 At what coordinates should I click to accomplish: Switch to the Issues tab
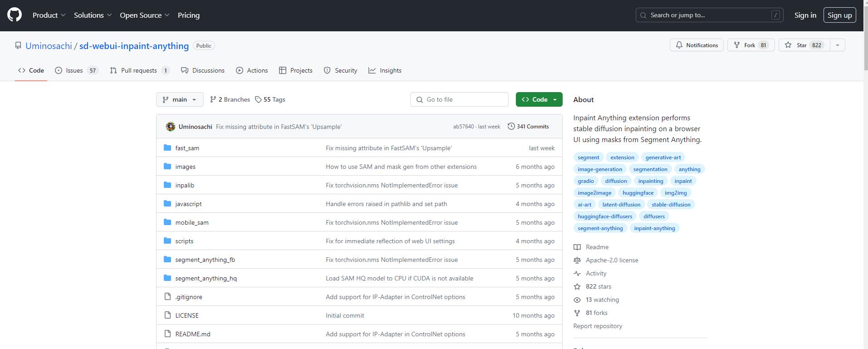(77, 70)
